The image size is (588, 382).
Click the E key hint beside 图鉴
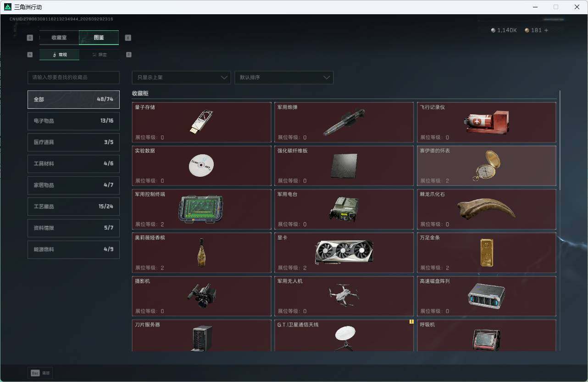pyautogui.click(x=128, y=38)
